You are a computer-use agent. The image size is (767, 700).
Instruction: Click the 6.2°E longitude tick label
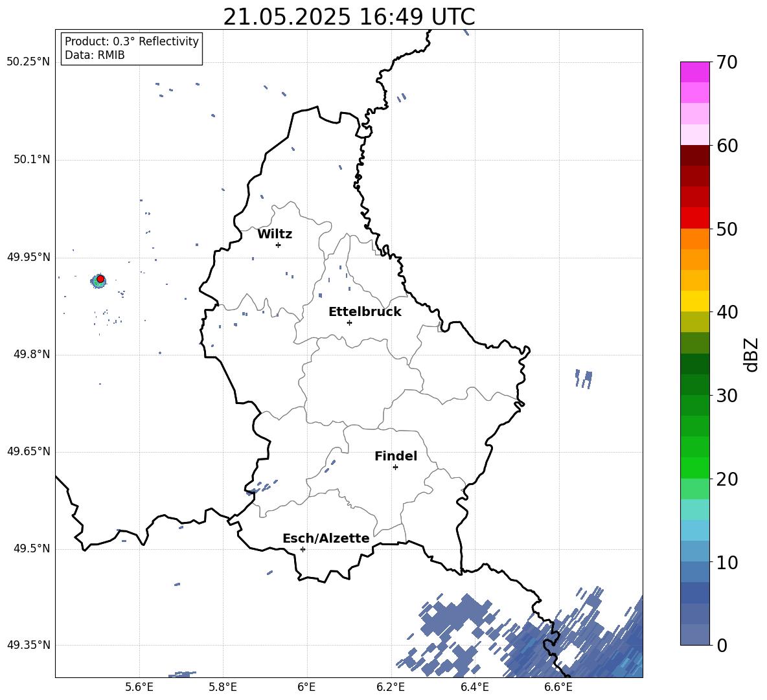click(x=391, y=687)
